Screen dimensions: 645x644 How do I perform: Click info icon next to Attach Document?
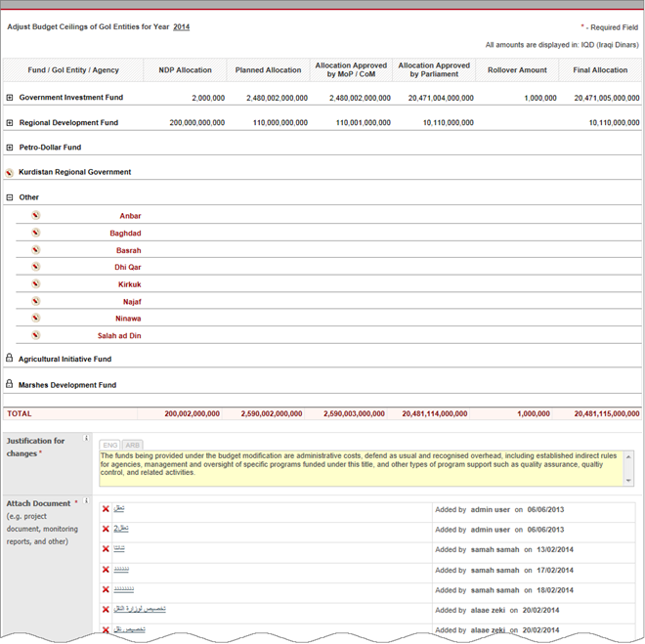coord(87,502)
